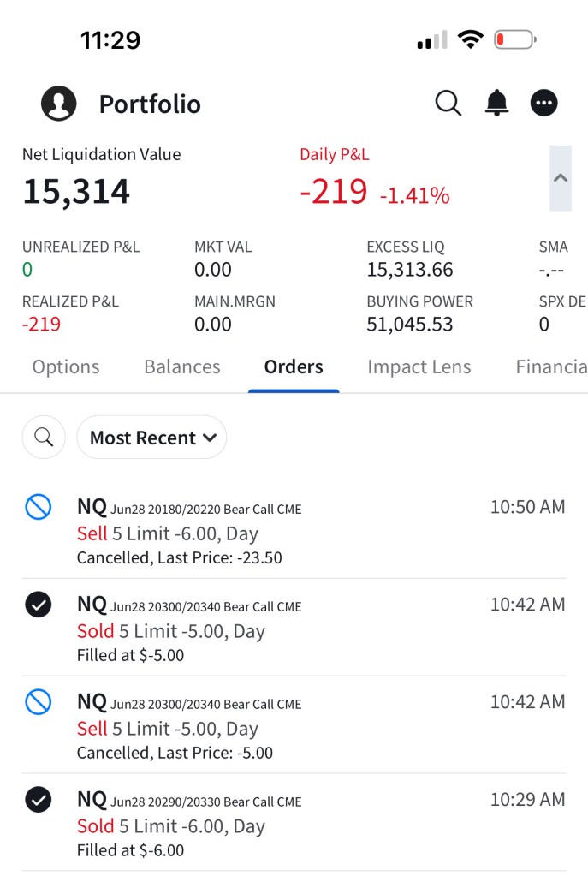This screenshot has width=588, height=876.
Task: Open the cancelled 20180/20220 Bear Call order
Action: click(x=282, y=532)
